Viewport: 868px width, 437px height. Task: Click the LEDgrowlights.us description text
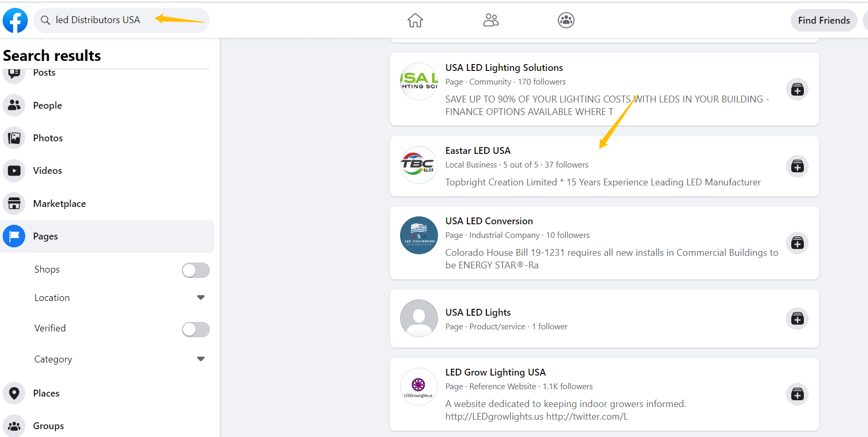point(566,410)
